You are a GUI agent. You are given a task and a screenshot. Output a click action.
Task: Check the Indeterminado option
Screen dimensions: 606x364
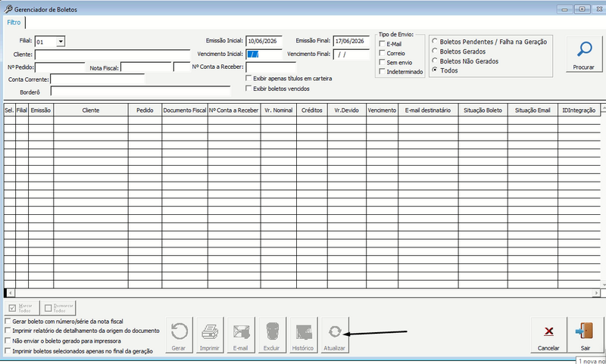383,71
